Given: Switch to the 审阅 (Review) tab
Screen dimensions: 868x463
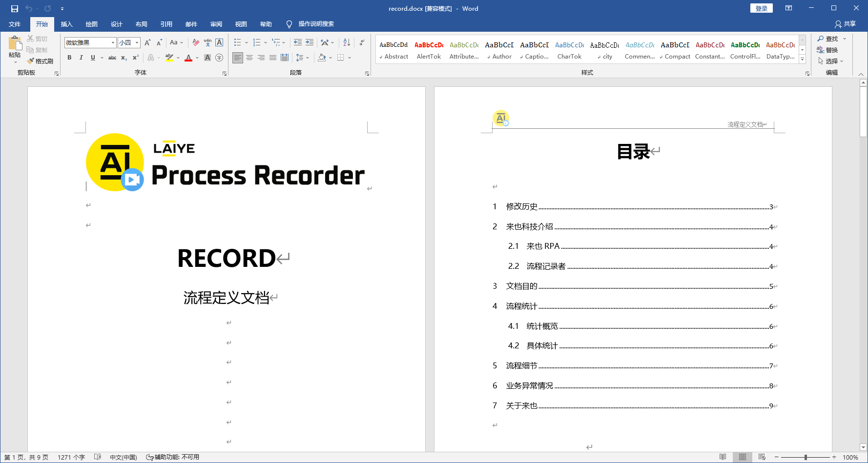Looking at the screenshot, I should (x=216, y=24).
